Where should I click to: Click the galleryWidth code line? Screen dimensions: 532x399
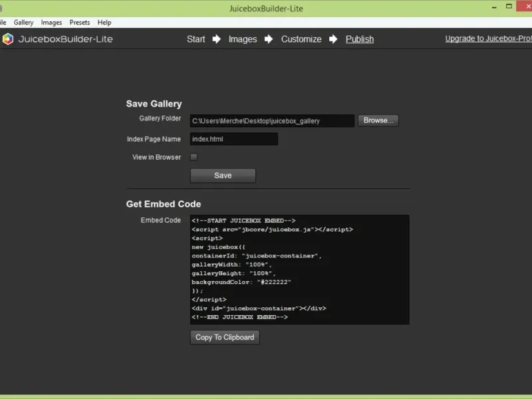coord(231,265)
